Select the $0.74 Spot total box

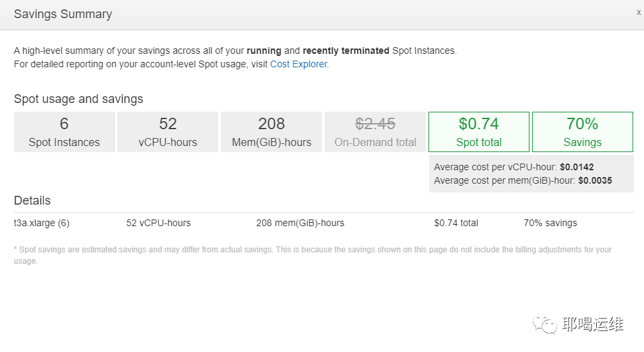pyautogui.click(x=478, y=132)
